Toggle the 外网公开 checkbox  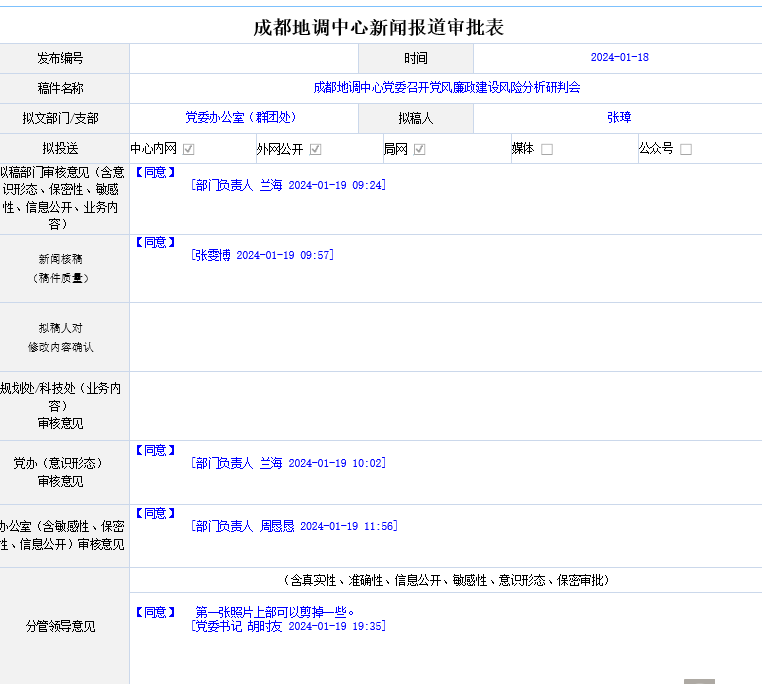click(x=315, y=149)
